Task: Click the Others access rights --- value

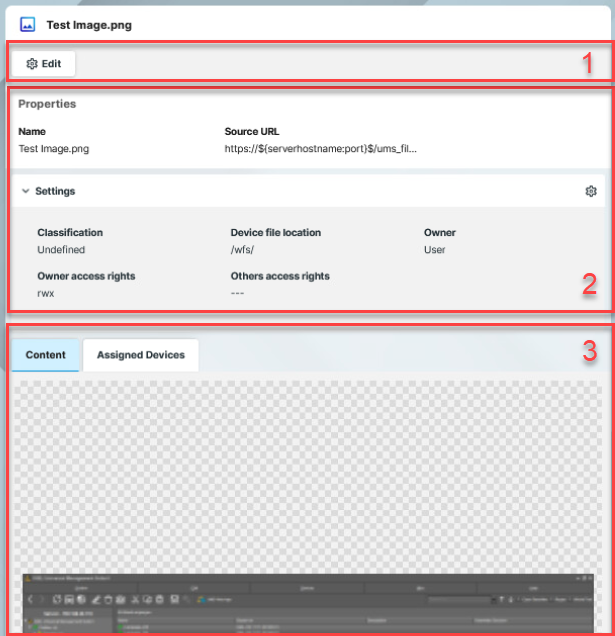Action: (238, 294)
